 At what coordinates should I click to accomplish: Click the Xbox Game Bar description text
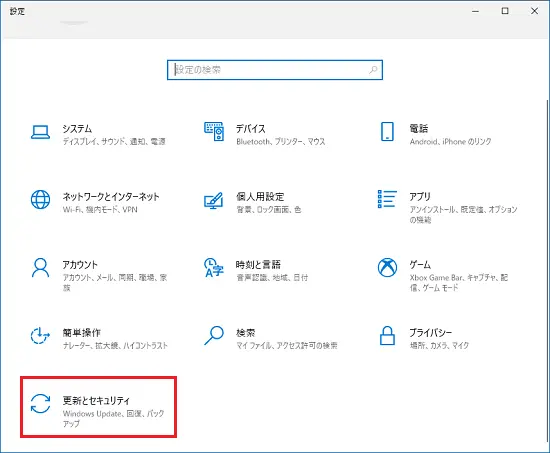pos(458,282)
